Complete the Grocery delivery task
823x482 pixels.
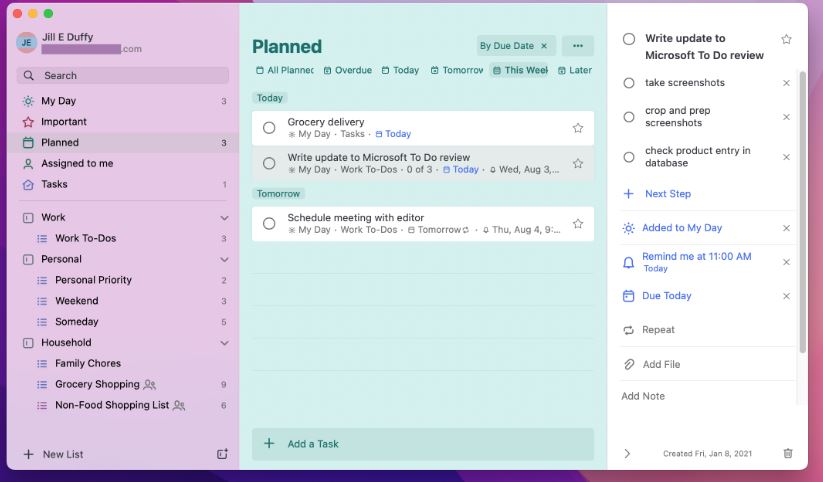point(269,128)
